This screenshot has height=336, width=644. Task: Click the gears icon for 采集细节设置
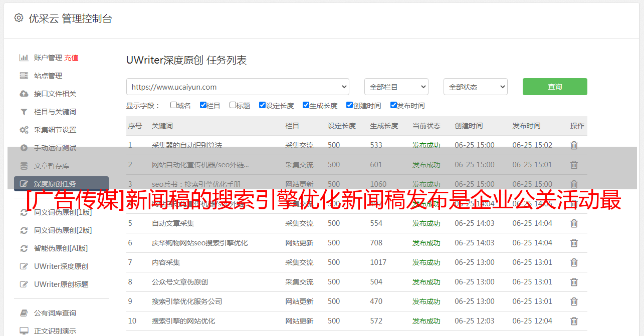24,130
